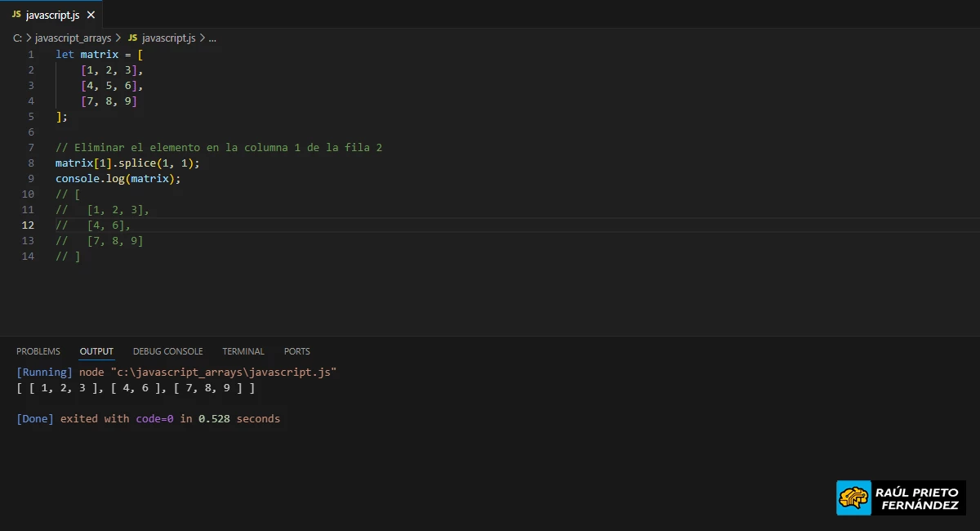Switch to the PROBLEMS tab
The height and width of the screenshot is (531, 980).
(x=38, y=351)
